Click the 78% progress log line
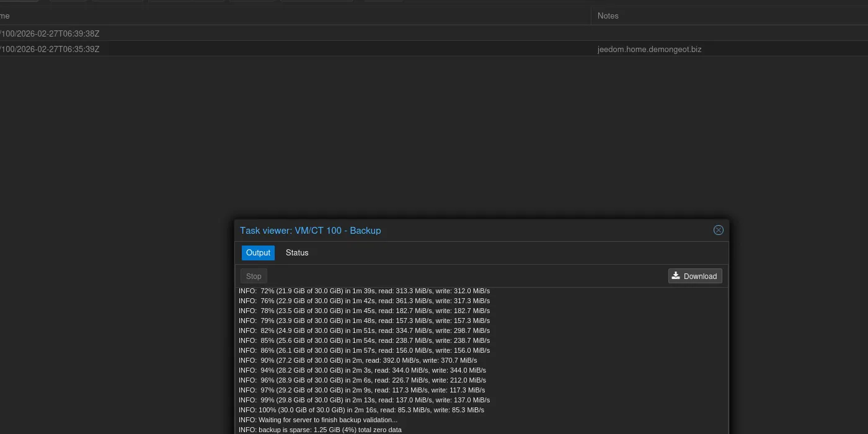 (364, 311)
